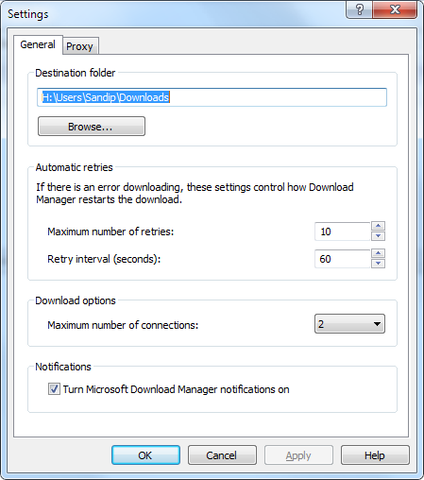Click the dropdown arrow beside connections value 2
This screenshot has width=424, height=480.
[x=377, y=324]
